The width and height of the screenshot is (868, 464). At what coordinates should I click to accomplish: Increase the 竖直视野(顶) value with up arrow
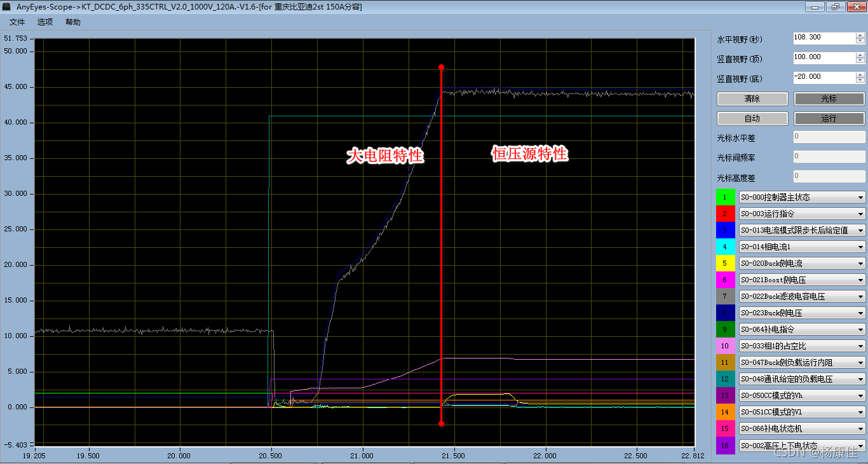tap(860, 55)
